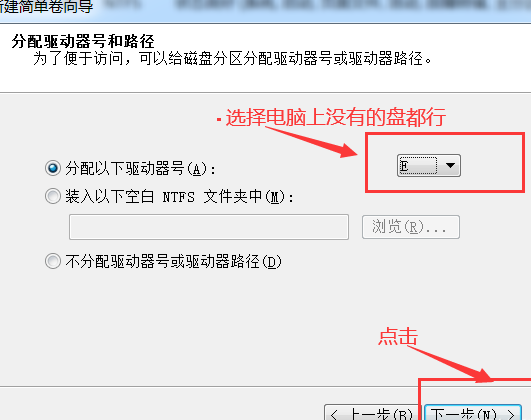Click the 为了便于访问 description sentence
Image resolution: width=531 pixels, height=420 pixels.
pyautogui.click(x=232, y=59)
